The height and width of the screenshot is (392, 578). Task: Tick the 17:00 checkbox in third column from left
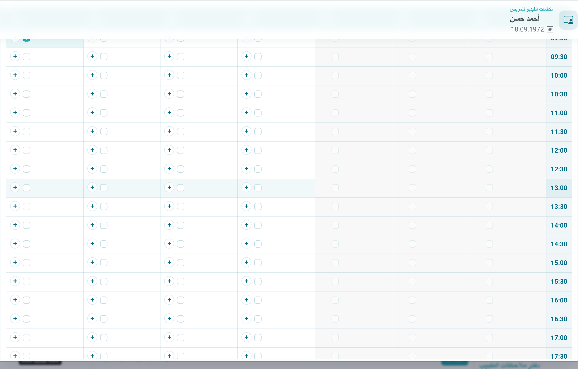[x=181, y=338]
